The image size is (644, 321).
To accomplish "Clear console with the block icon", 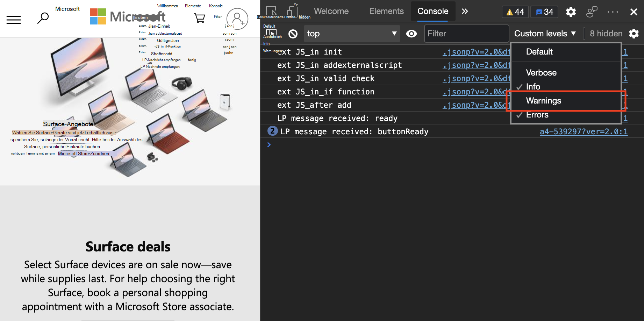I will tap(293, 34).
